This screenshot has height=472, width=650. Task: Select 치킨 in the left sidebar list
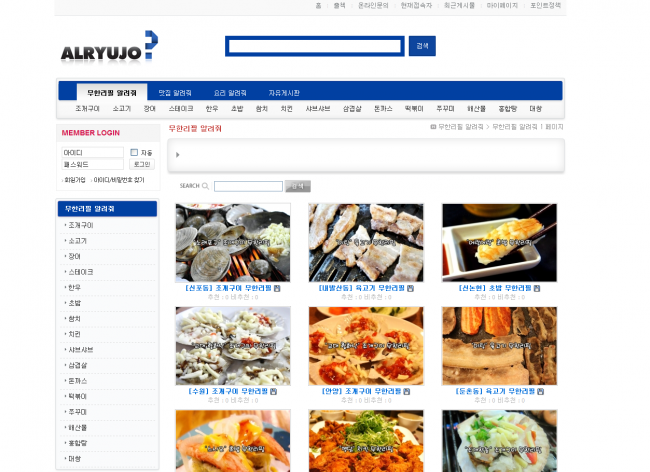click(75, 334)
